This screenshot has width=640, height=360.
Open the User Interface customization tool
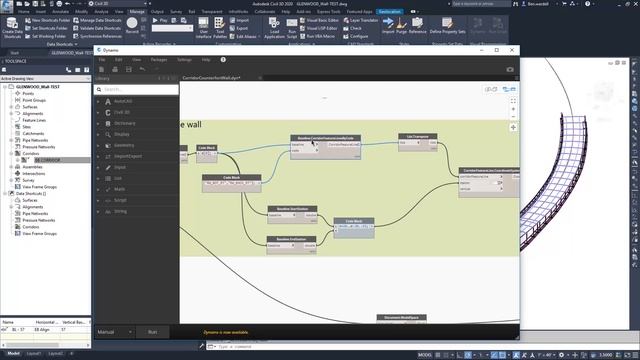(x=203, y=28)
